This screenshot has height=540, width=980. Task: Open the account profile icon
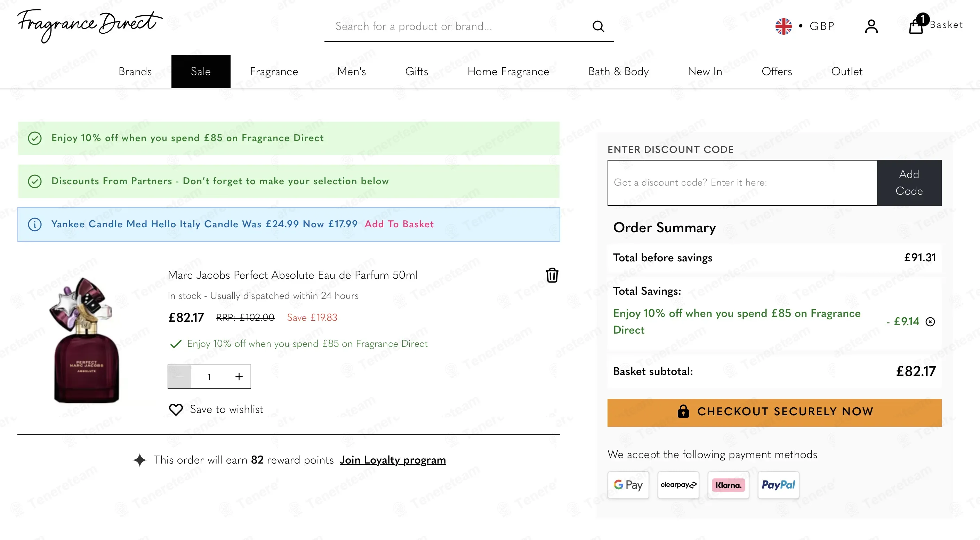click(x=871, y=26)
